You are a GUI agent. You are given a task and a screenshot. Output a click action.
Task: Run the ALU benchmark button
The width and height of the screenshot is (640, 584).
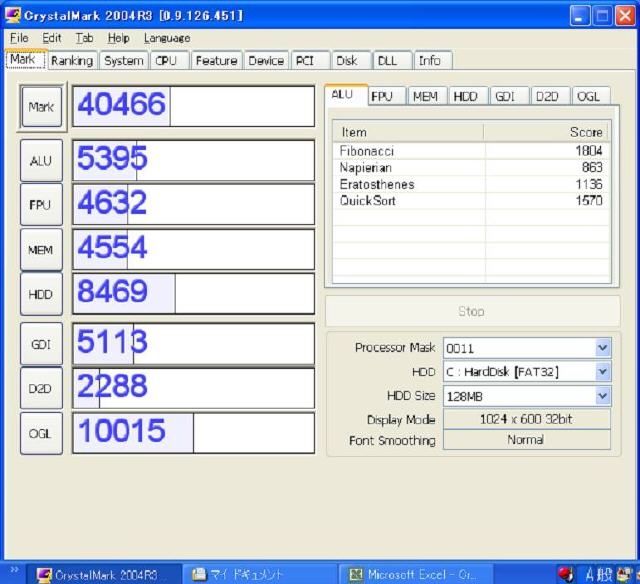tap(42, 160)
